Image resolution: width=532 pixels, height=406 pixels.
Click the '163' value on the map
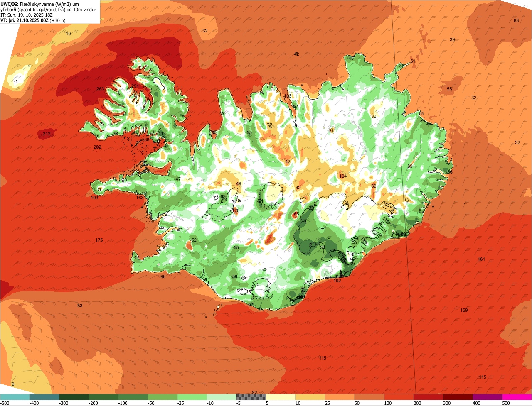[140, 198]
